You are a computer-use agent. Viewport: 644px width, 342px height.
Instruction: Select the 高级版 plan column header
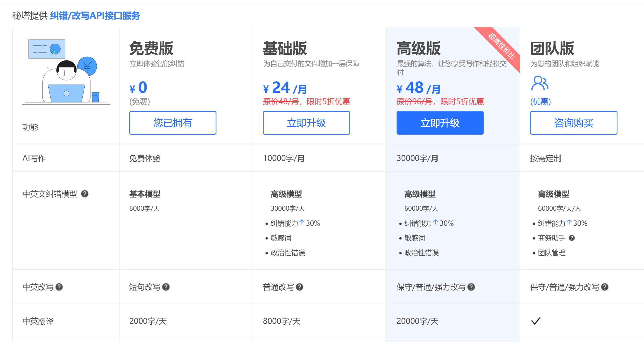coord(418,48)
